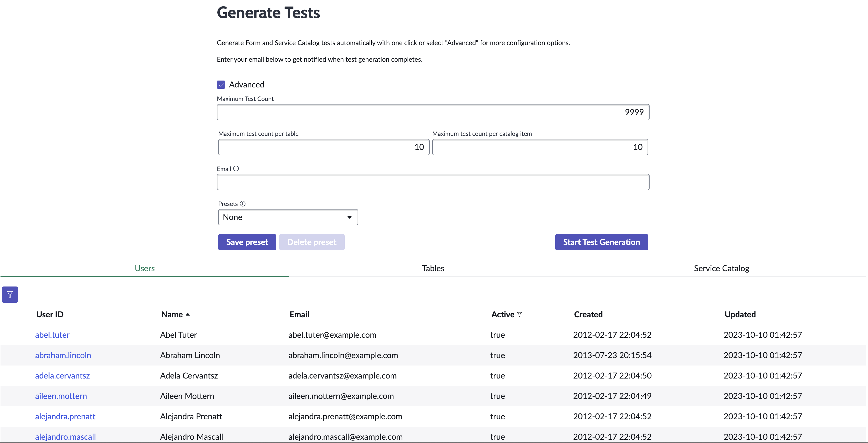The image size is (868, 443).
Task: Click the name cell Abel Tuter
Action: point(178,335)
